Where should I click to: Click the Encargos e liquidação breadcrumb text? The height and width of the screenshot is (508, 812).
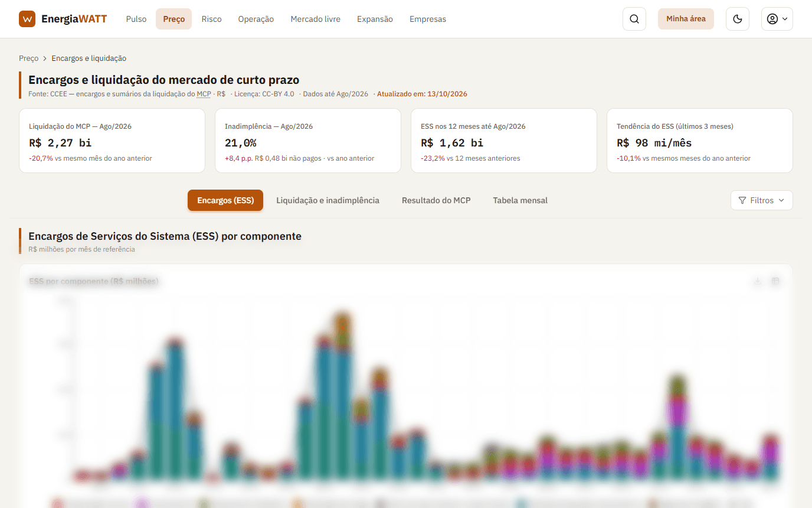coord(89,58)
